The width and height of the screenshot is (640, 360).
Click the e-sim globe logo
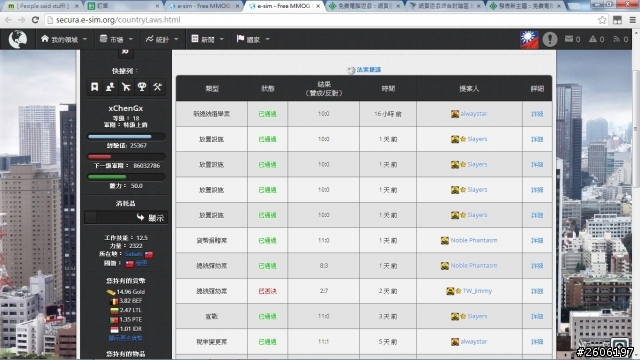(18, 39)
